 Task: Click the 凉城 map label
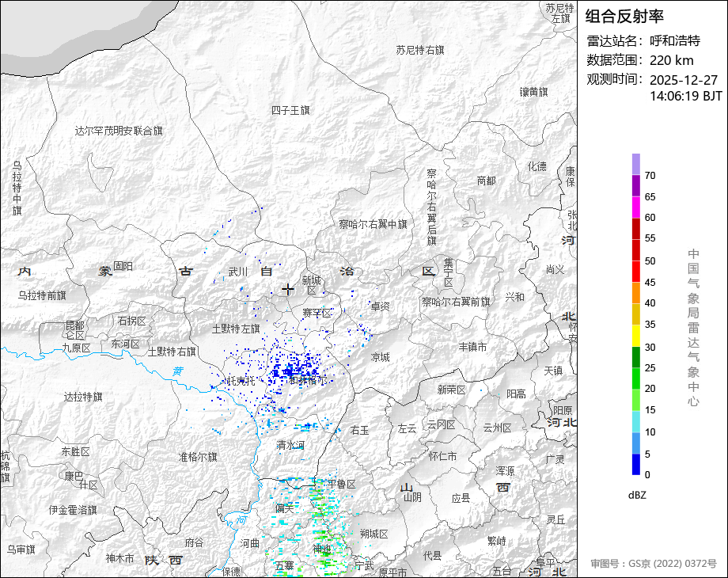(x=381, y=357)
